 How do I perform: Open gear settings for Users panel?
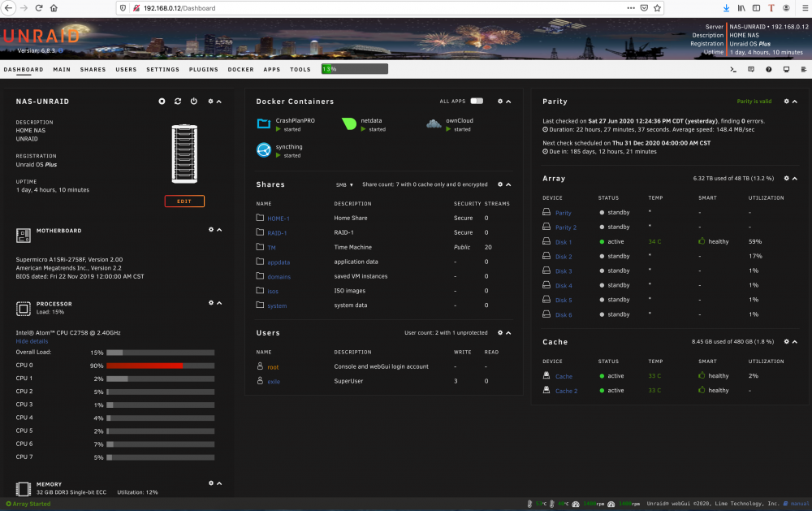[x=500, y=333]
